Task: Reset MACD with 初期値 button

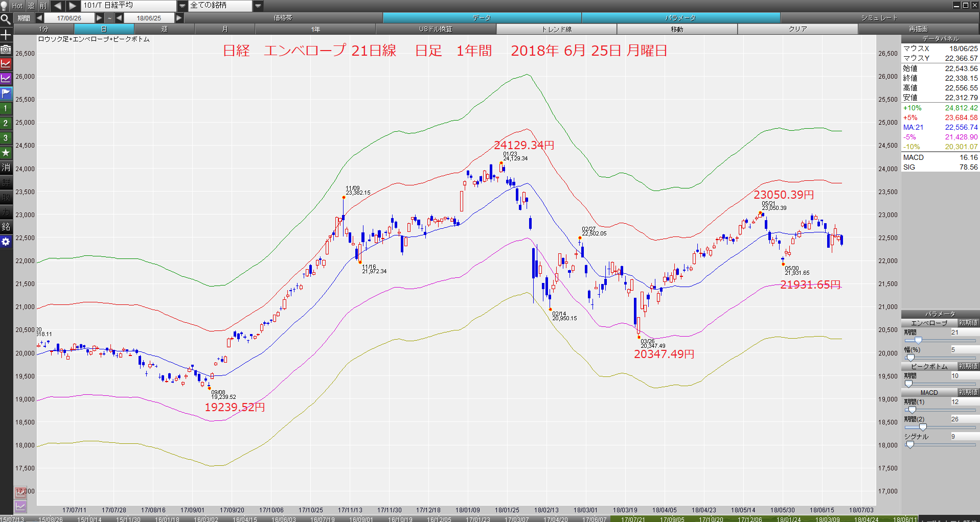Action: [x=968, y=392]
